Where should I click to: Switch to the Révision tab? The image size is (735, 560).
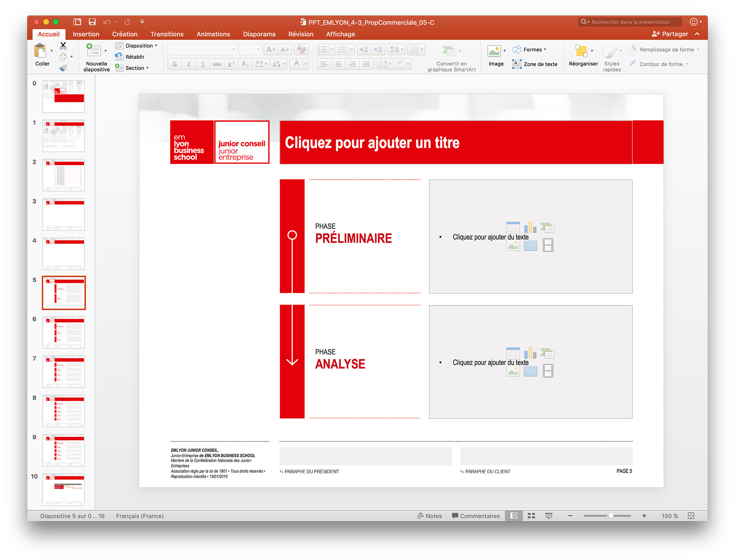coord(301,34)
